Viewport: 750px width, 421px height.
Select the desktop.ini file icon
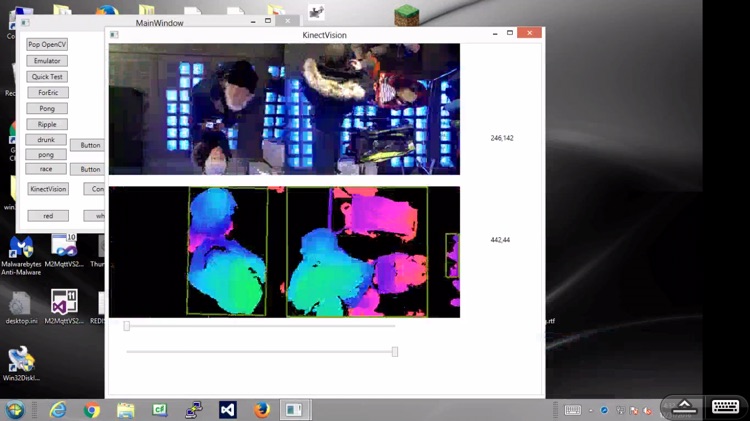pos(20,304)
